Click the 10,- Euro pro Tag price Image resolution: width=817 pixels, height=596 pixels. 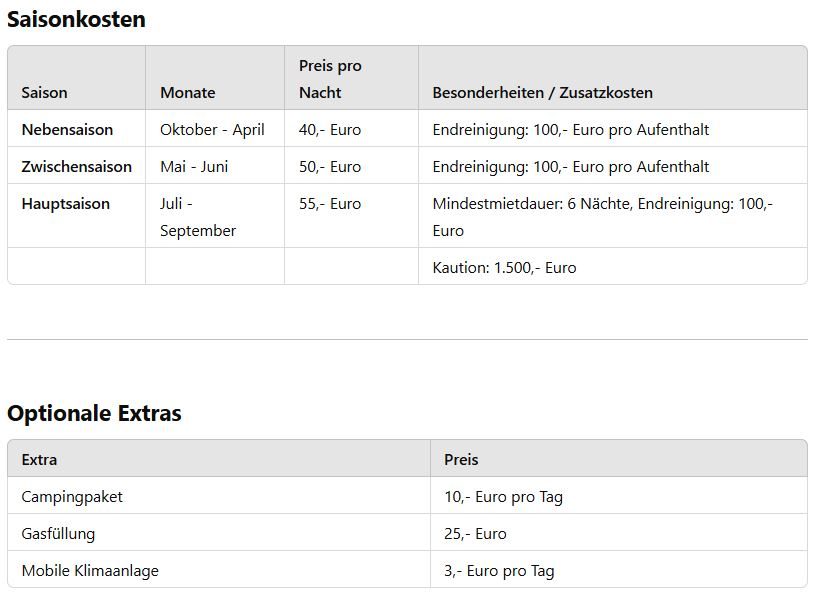503,497
